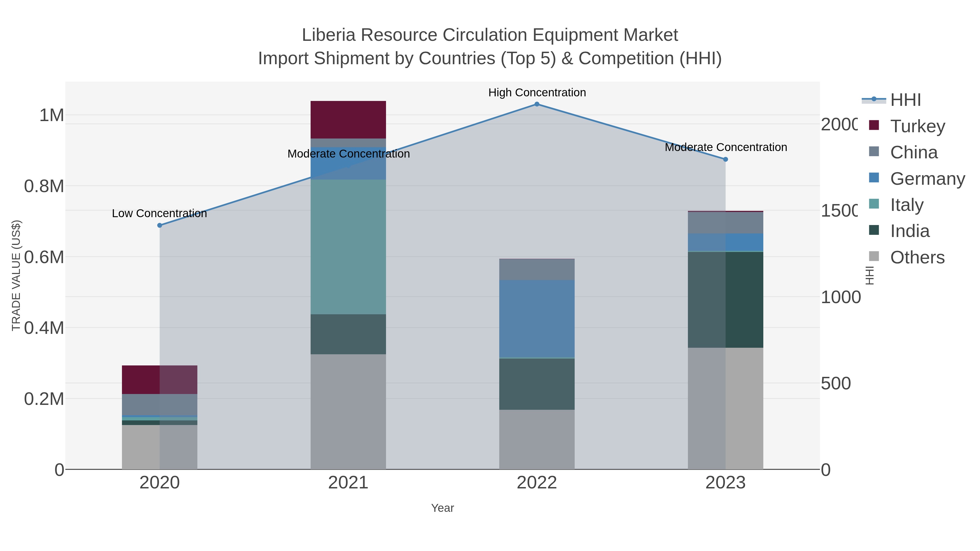The image size is (980, 551).
Task: Click the '1000' HHI axis tick label
Action: pyautogui.click(x=841, y=297)
